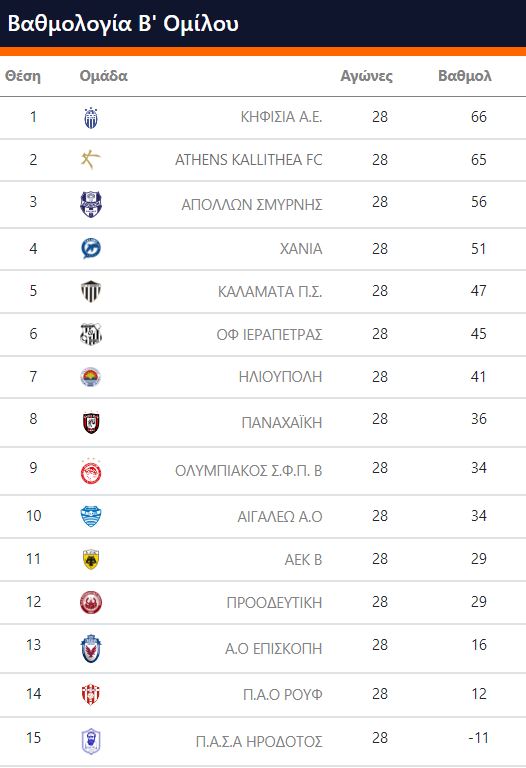The height and width of the screenshot is (768, 526).
Task: Click the ΧΑΝΙΑ blue dolphin logo
Action: pos(91,248)
